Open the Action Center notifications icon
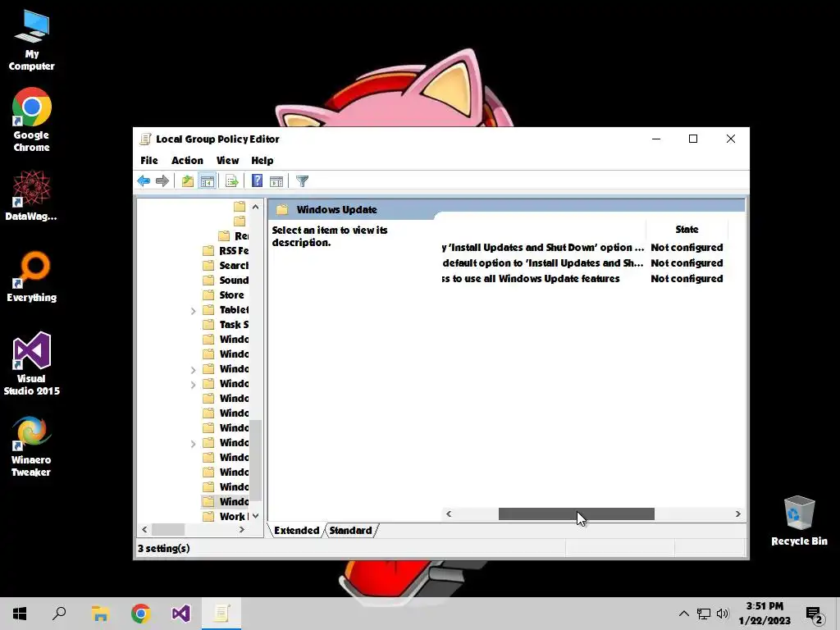The height and width of the screenshot is (630, 840). [815, 615]
